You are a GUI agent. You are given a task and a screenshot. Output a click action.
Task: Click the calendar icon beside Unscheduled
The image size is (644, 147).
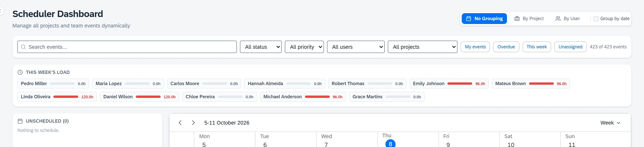pos(20,121)
